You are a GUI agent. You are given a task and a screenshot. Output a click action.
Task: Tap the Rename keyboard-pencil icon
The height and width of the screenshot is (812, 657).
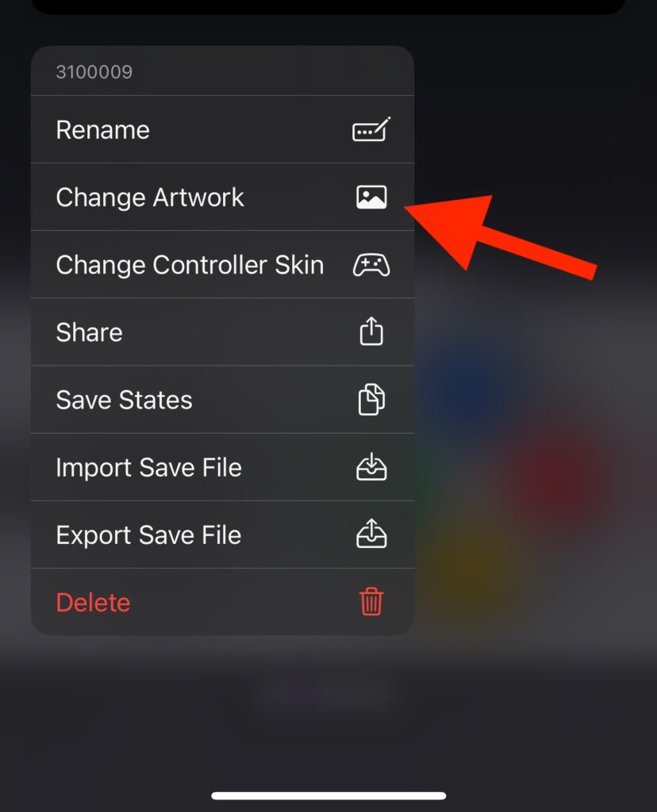[371, 129]
